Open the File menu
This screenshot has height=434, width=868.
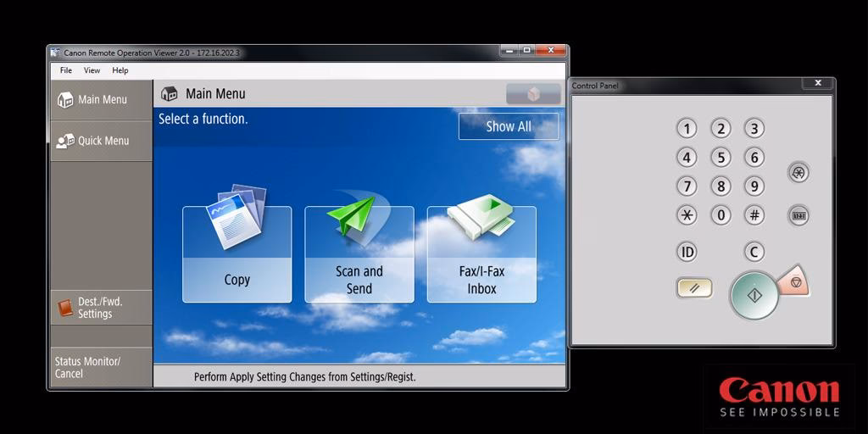(x=66, y=70)
